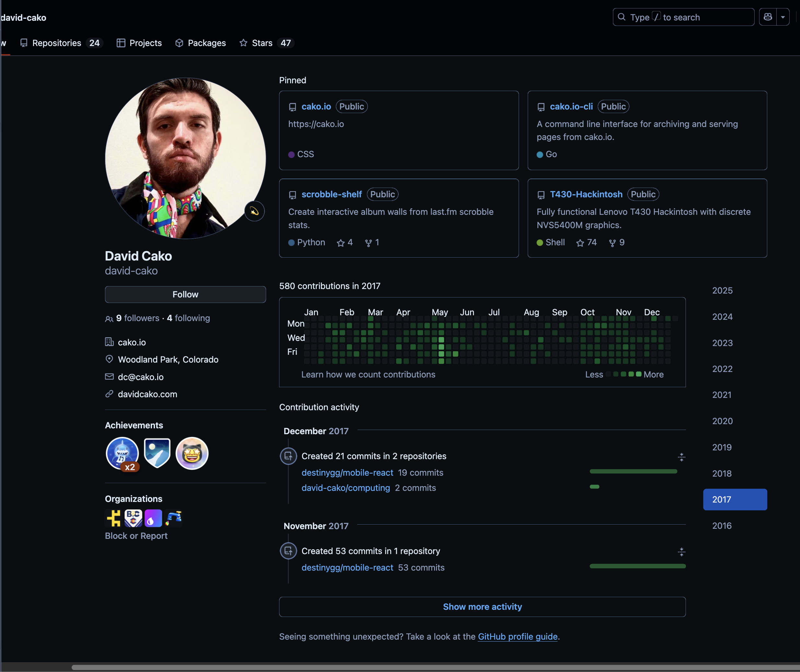Open destinygg/mobile-react with 19 commits
The height and width of the screenshot is (672, 800).
347,473
